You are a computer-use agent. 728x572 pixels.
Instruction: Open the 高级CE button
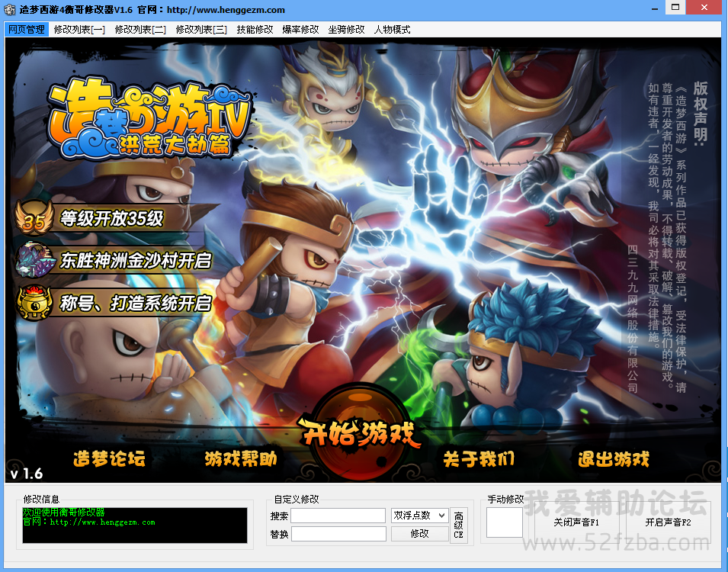click(459, 525)
